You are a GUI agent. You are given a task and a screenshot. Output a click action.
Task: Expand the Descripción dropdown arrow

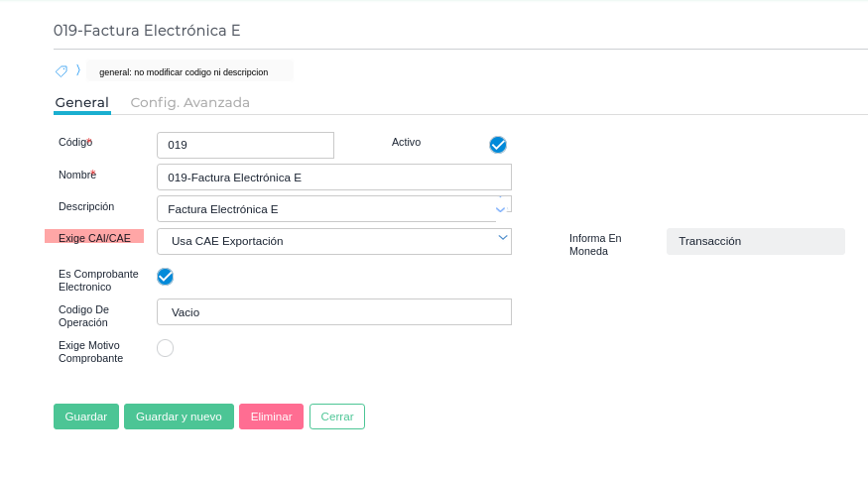(x=501, y=209)
